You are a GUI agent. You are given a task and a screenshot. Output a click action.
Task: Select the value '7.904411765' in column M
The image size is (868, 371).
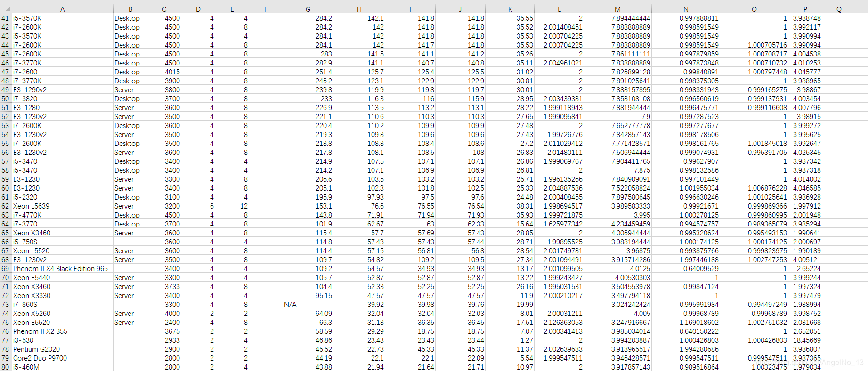[x=617, y=161]
